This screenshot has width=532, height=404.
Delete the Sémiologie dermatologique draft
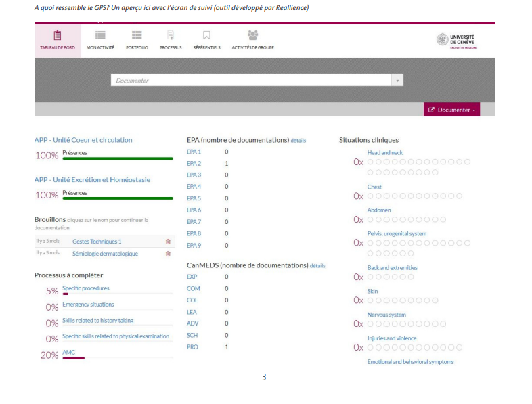[168, 254]
